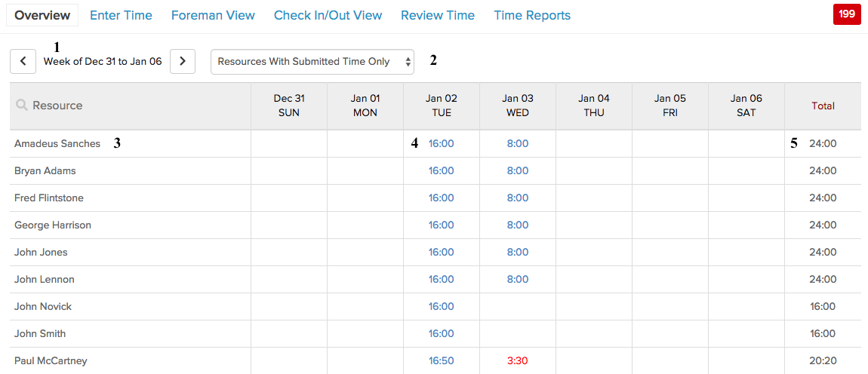The height and width of the screenshot is (374, 868).
Task: Click Bryan Adams' 8:00 Wednesday entry
Action: (518, 171)
